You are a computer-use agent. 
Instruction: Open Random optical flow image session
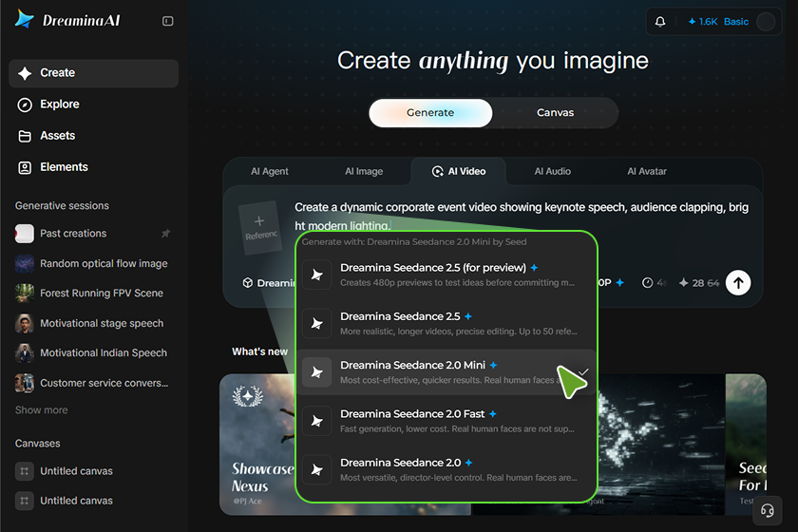pos(94,264)
